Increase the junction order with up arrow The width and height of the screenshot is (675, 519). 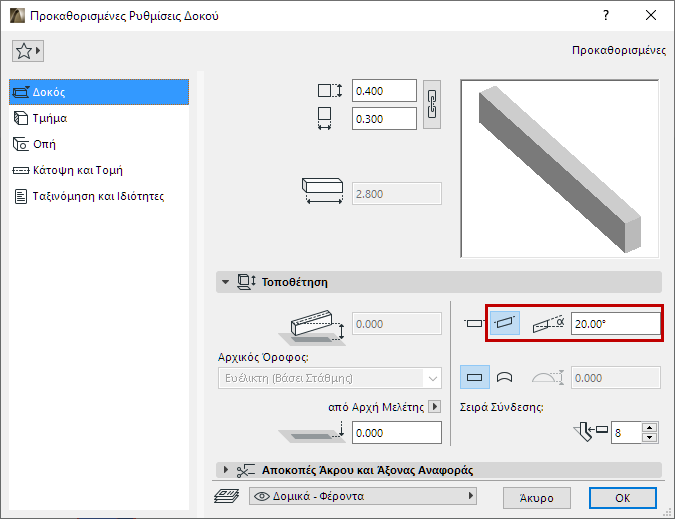[650, 427]
